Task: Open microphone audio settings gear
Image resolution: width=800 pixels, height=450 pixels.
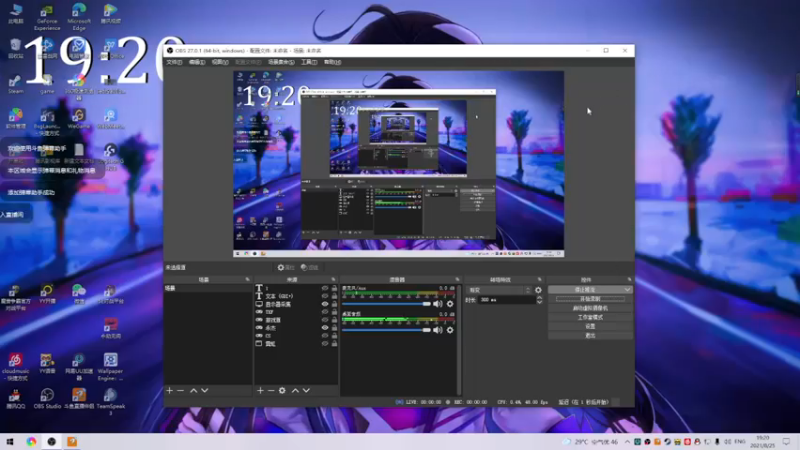Action: click(449, 304)
